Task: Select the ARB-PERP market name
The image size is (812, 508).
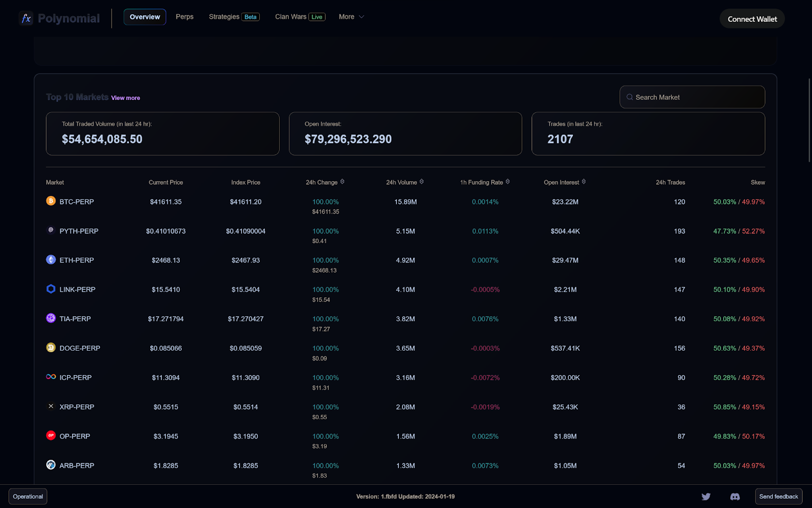Action: pos(77,466)
